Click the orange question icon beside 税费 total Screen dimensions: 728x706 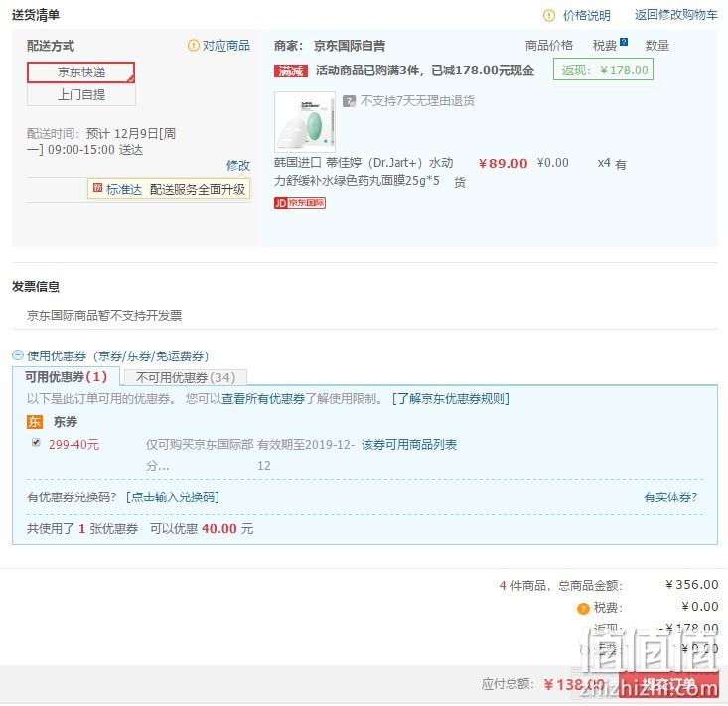pyautogui.click(x=583, y=608)
